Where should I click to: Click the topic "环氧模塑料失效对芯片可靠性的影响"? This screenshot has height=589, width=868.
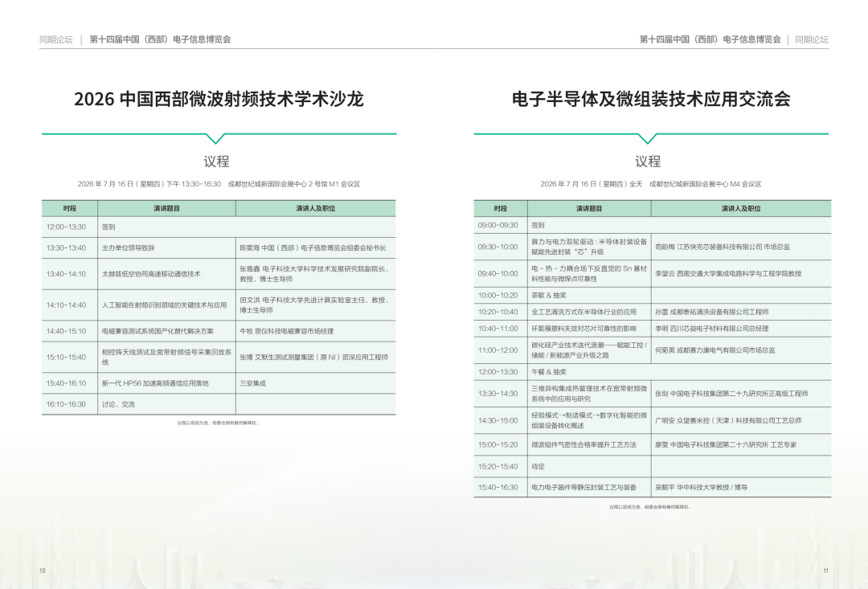tap(584, 329)
